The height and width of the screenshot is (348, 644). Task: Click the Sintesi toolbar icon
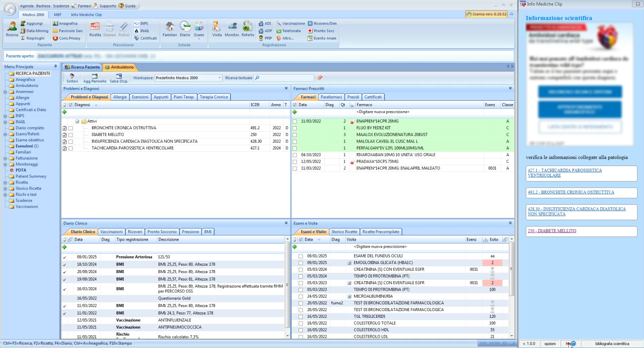(72, 78)
